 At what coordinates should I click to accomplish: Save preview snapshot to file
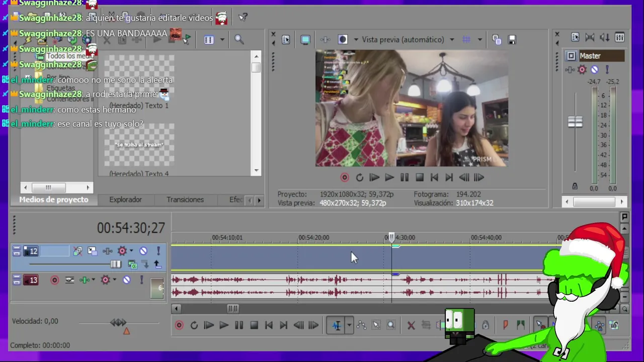point(512,40)
